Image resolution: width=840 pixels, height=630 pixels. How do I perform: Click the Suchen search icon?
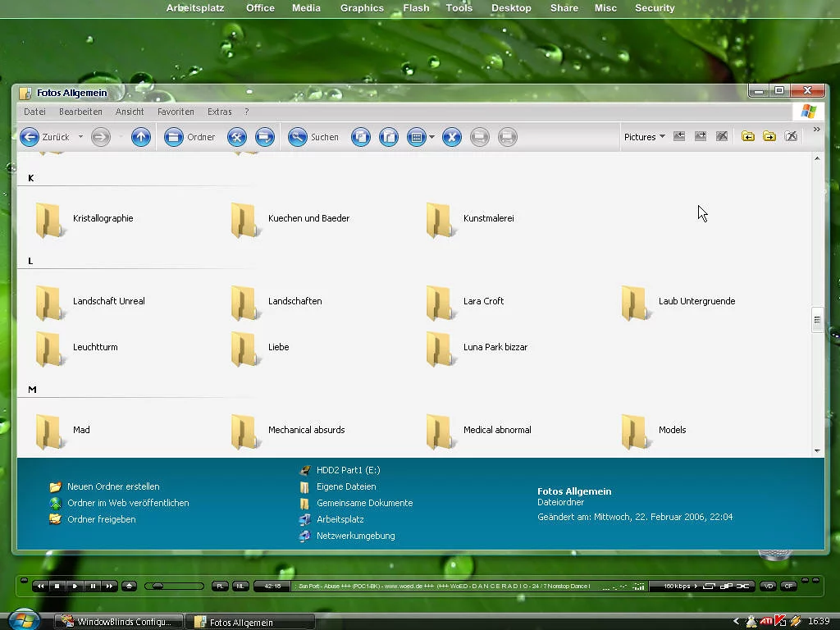pos(297,137)
